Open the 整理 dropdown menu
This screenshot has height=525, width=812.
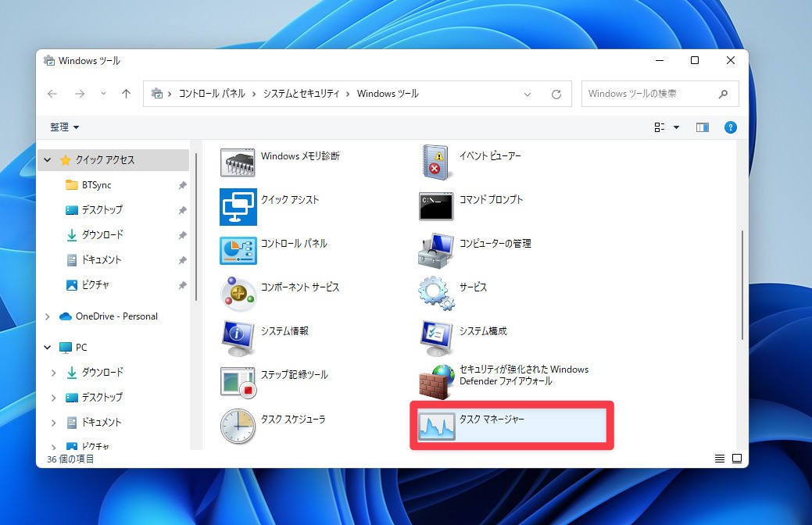tap(64, 127)
